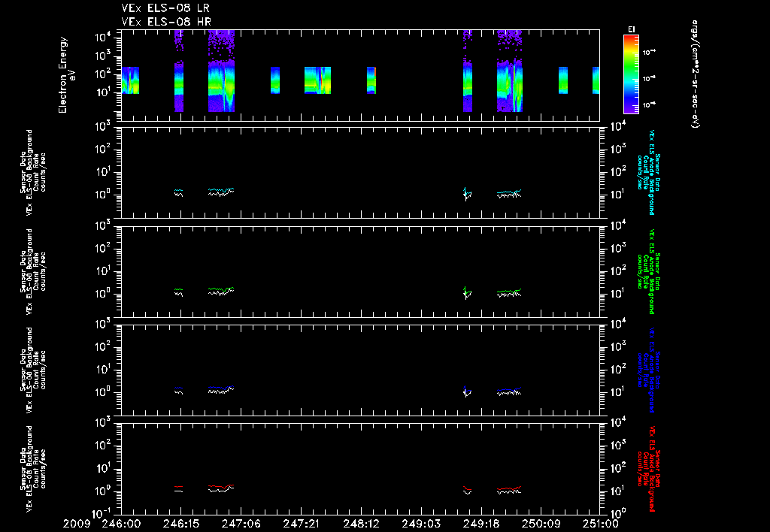Click the "VEx ELS-08 LR" title text
Screen dimensions: 770x532
pos(166,8)
